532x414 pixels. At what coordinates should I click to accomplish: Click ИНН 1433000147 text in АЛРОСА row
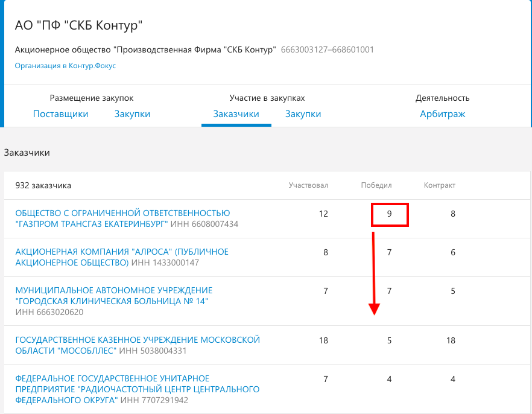(x=165, y=263)
